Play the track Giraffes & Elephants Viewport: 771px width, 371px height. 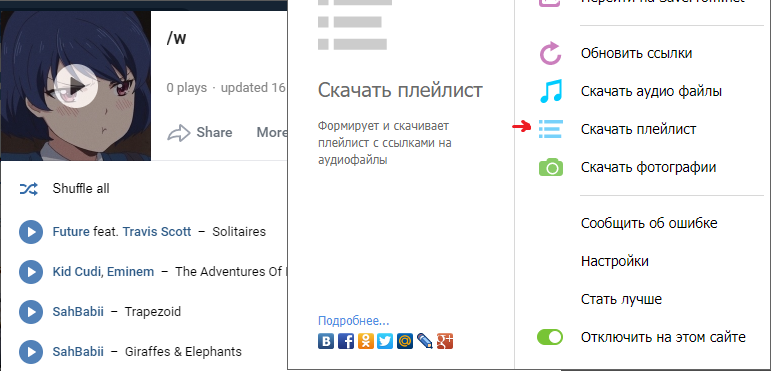coord(31,352)
